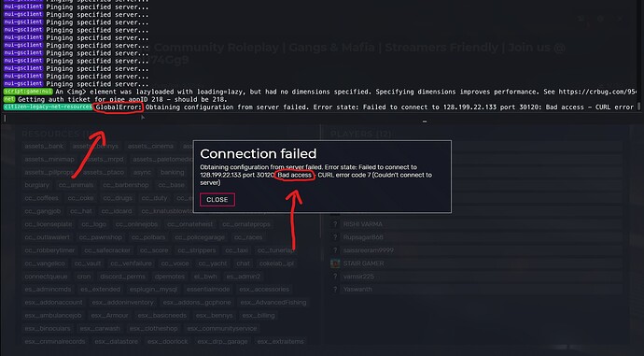Select the RISHI VARMA player entry

pyautogui.click(x=476, y=224)
